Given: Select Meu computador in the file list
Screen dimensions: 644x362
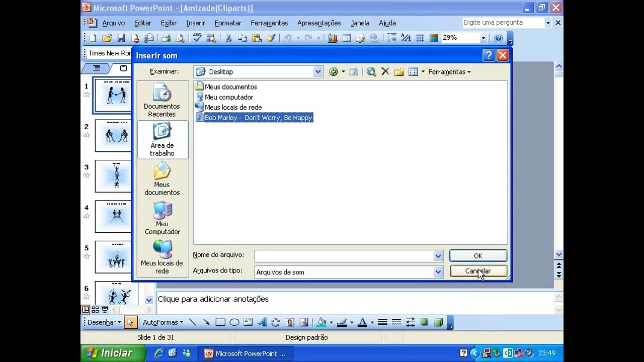Looking at the screenshot, I should pos(224,97).
